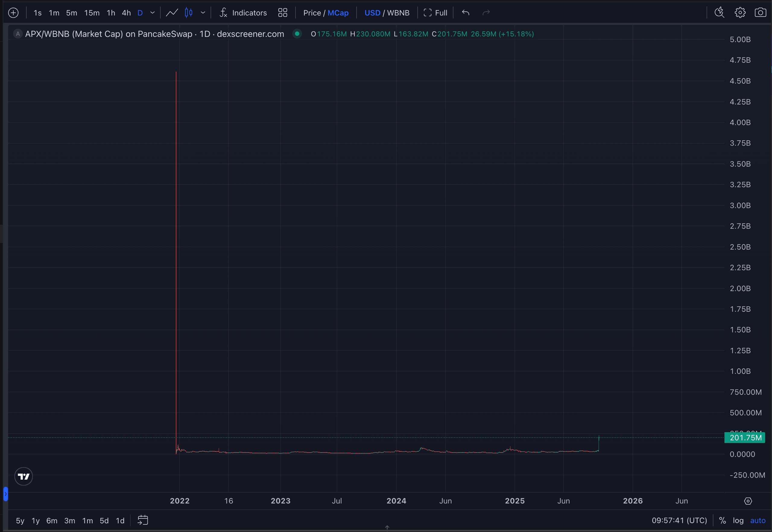Viewport: 772px width, 532px height.
Task: Expand the timeframe dropdown arrow
Action: pos(152,13)
